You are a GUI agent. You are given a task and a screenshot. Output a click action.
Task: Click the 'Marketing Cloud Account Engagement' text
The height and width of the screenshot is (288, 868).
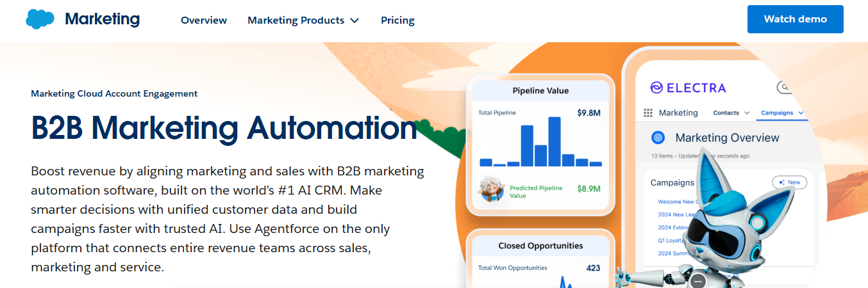(114, 93)
